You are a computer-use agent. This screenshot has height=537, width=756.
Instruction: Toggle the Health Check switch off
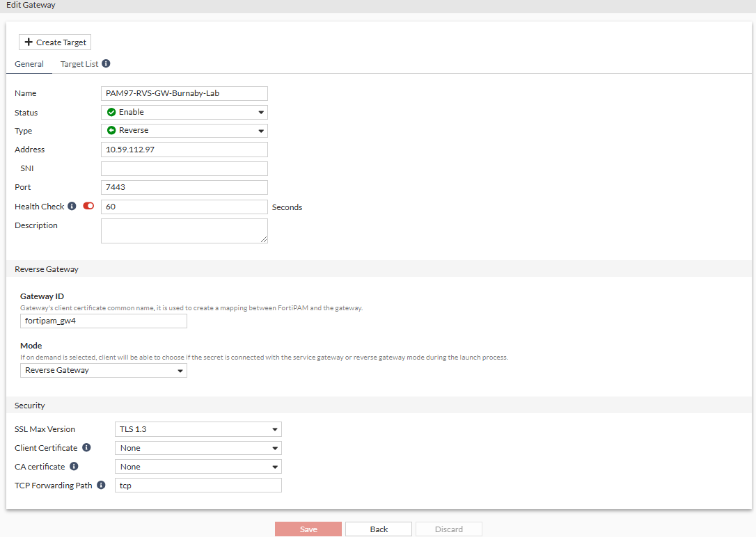point(88,205)
